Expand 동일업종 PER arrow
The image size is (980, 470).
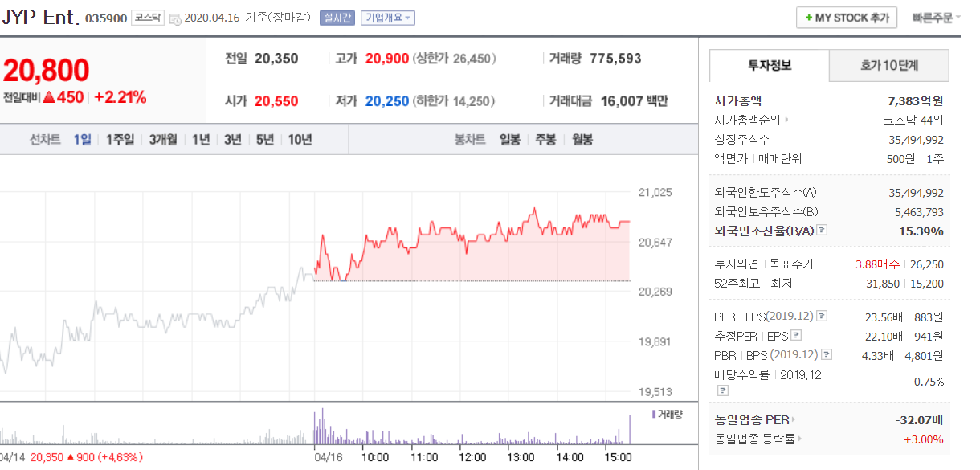(x=794, y=419)
